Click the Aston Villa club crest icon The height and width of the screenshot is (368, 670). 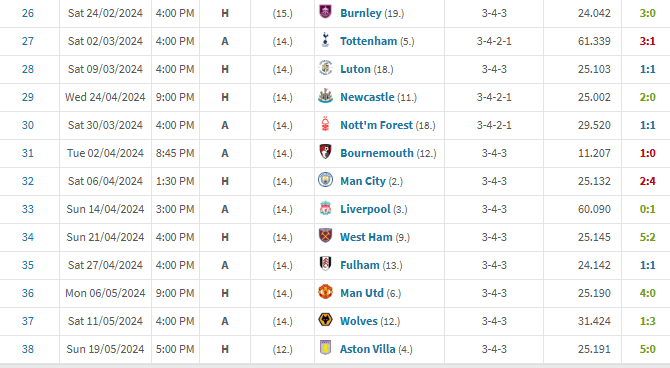tap(325, 347)
